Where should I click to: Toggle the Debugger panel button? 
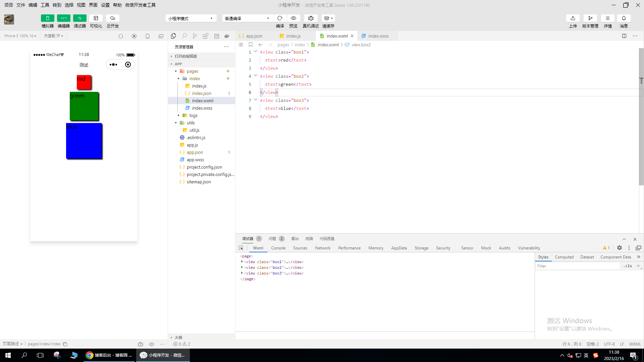point(80,18)
